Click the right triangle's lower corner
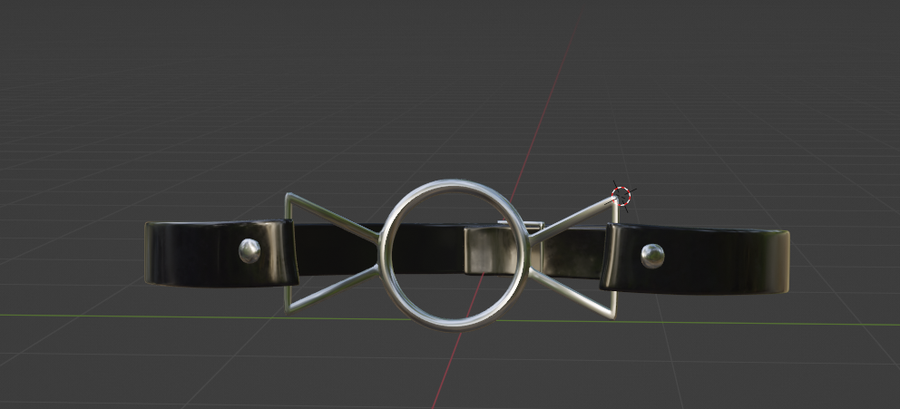900x409 pixels. tap(611, 315)
